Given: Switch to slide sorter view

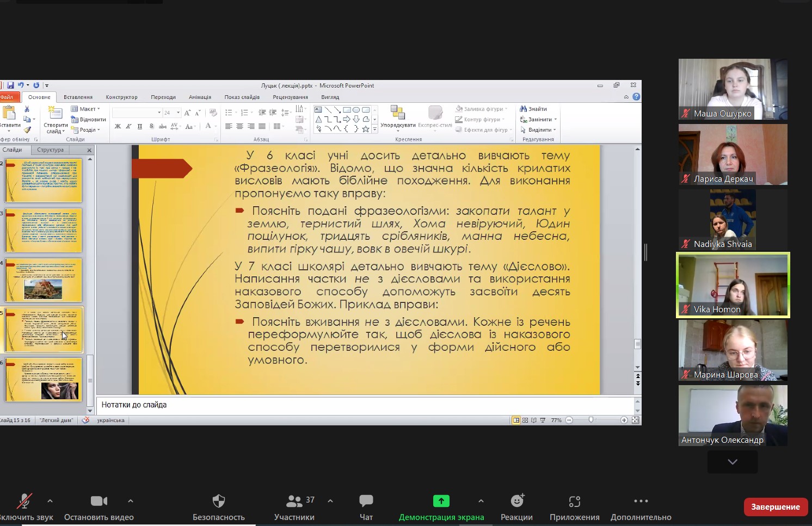Looking at the screenshot, I should (x=525, y=420).
